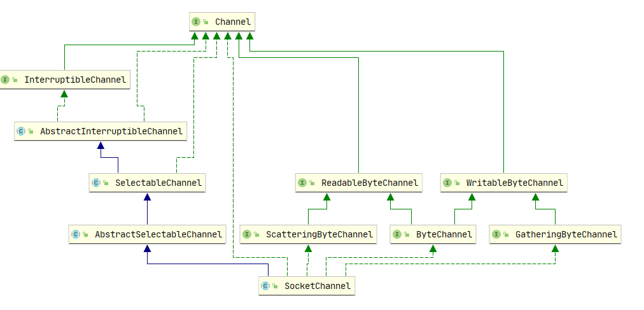Image resolution: width=644 pixels, height=310 pixels.
Task: Select the ReadableByteChannel label text
Action: coord(370,183)
